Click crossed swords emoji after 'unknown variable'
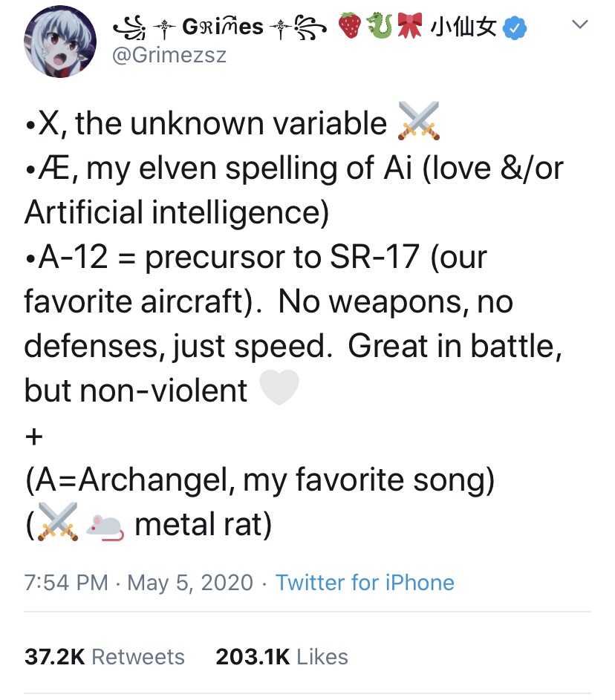Image resolution: width=615 pixels, height=700 pixels. pos(419,121)
